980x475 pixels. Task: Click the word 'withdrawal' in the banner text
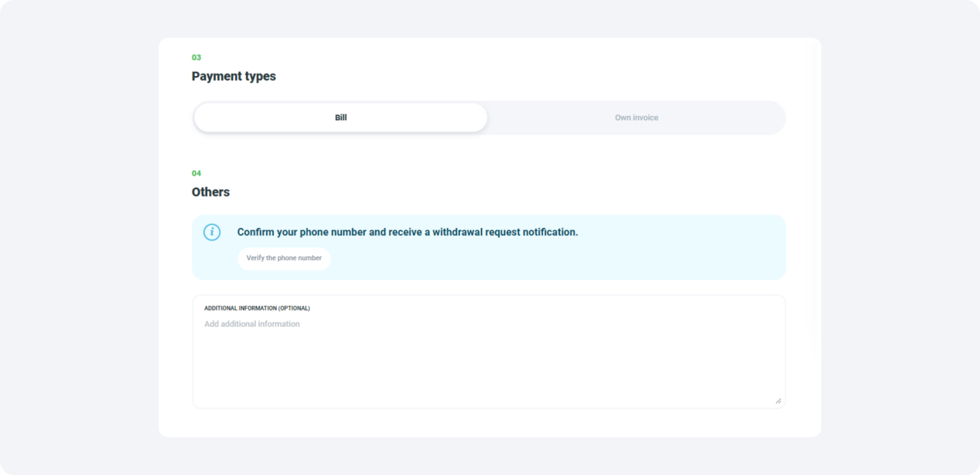point(457,232)
